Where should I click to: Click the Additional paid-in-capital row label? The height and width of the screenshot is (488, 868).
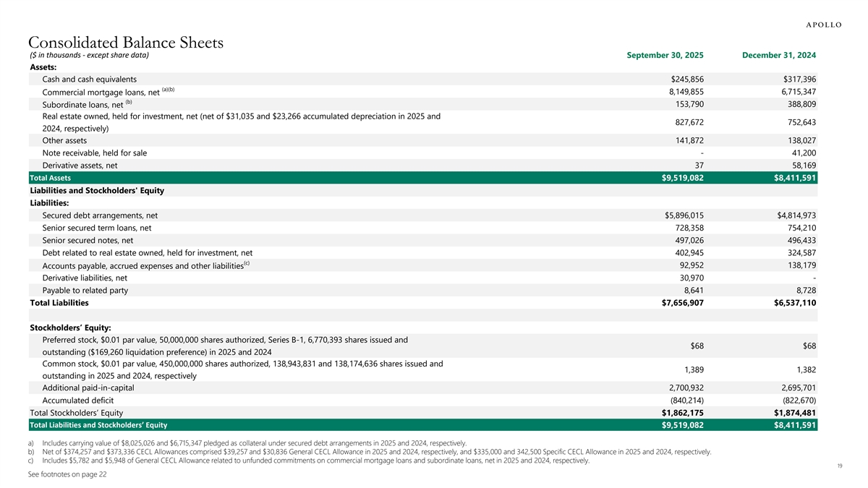[88, 388]
